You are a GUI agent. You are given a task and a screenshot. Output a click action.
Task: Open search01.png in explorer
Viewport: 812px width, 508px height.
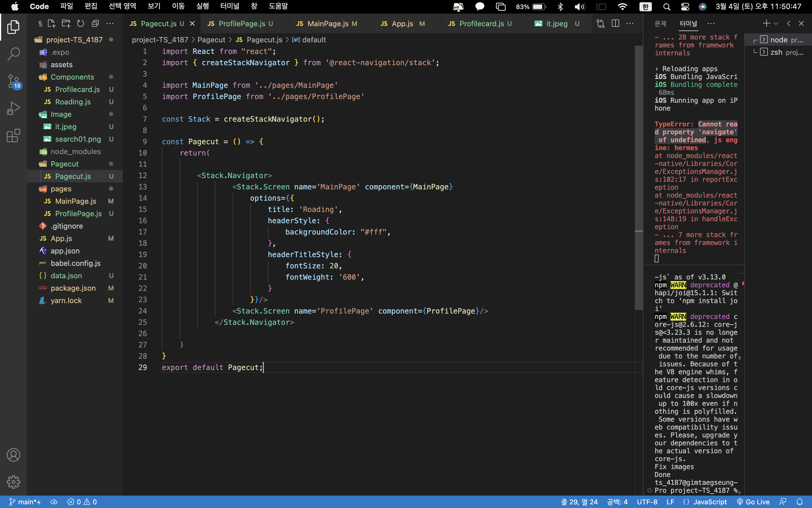[x=75, y=139]
